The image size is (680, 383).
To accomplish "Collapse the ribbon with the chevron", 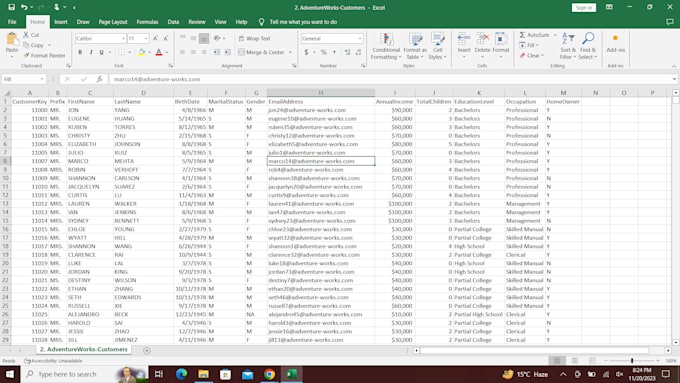I will click(674, 66).
